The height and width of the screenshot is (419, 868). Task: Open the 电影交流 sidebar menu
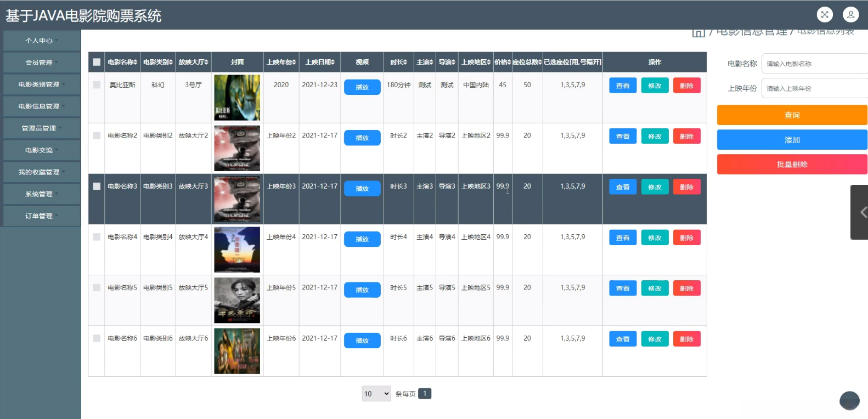tap(42, 150)
